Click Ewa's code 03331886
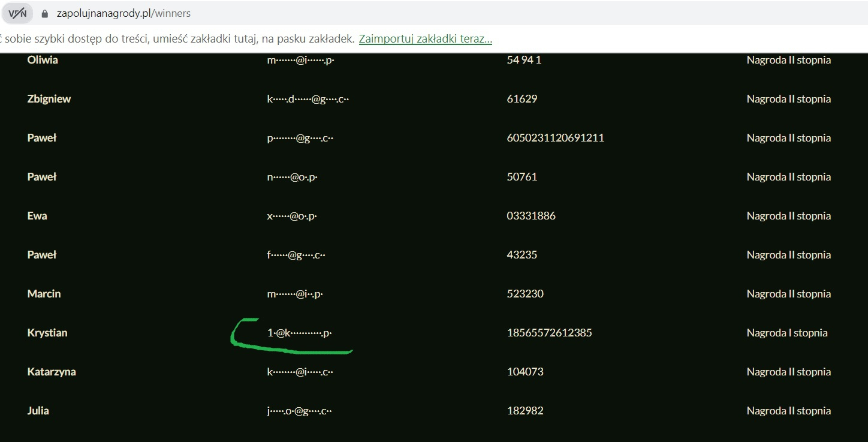The height and width of the screenshot is (442, 868). click(x=531, y=216)
